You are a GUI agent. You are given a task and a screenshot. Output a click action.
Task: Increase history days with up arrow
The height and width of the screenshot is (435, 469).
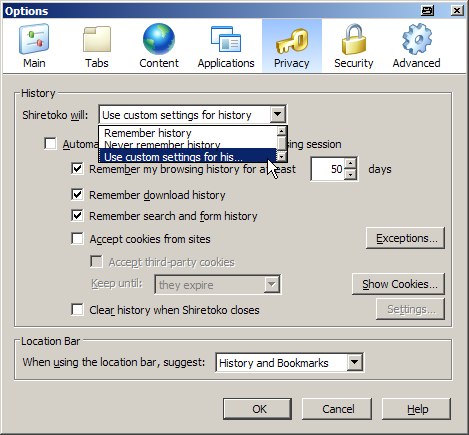coord(350,163)
